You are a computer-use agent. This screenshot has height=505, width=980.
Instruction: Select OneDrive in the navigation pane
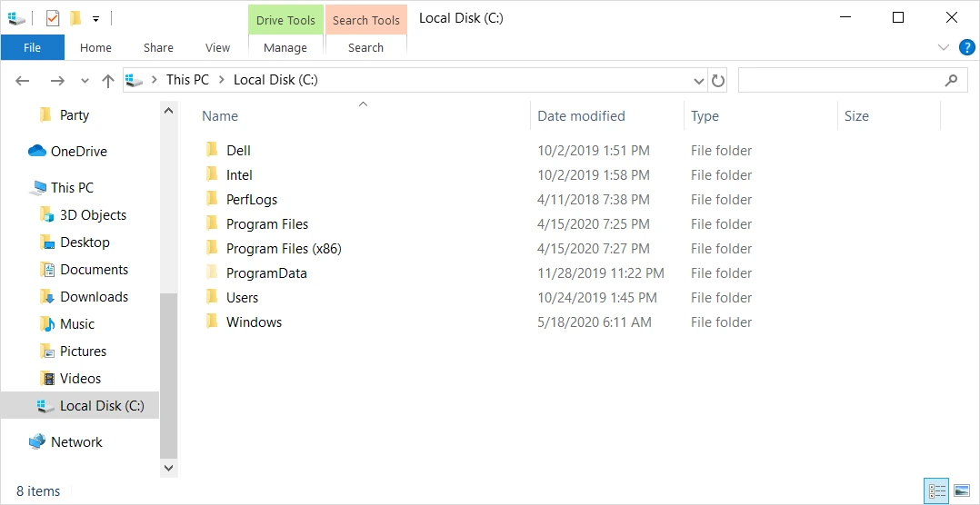click(x=79, y=151)
